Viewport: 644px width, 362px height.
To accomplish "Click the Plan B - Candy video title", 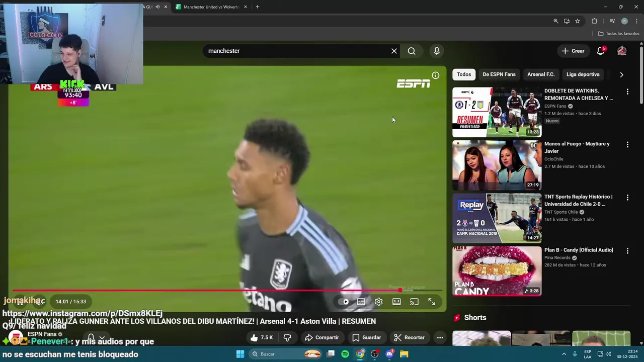I will click(x=579, y=250).
